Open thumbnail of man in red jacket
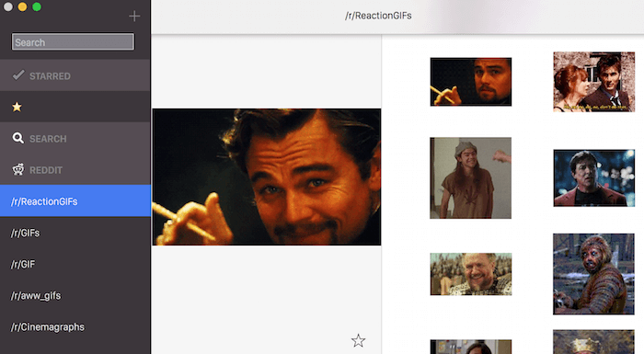This screenshot has width=644, height=354. click(x=594, y=177)
